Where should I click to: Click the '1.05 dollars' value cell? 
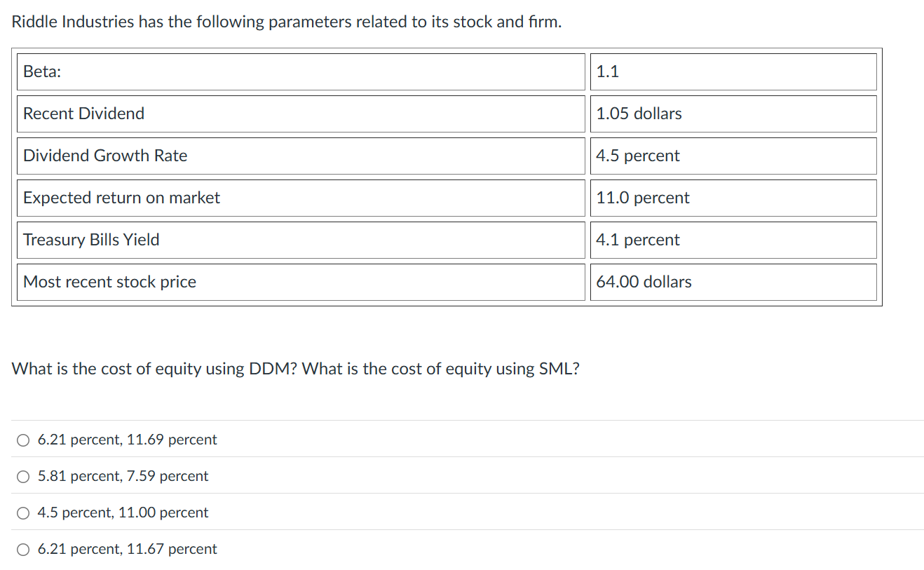click(733, 114)
